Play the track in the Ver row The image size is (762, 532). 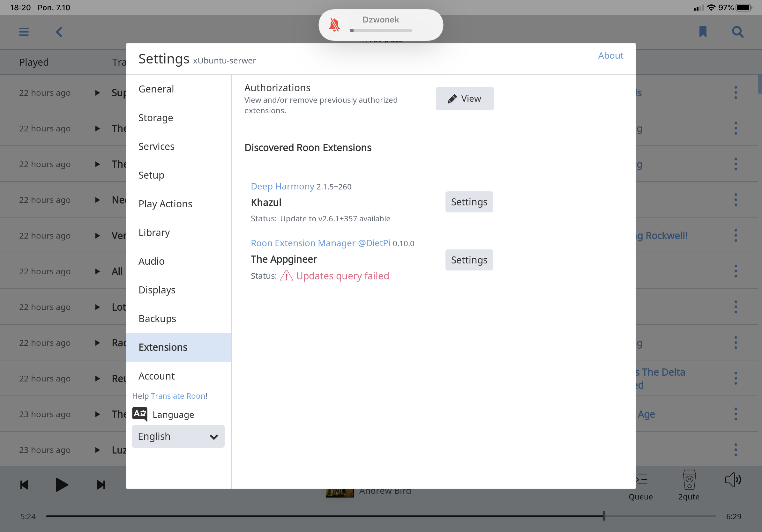[x=97, y=235]
